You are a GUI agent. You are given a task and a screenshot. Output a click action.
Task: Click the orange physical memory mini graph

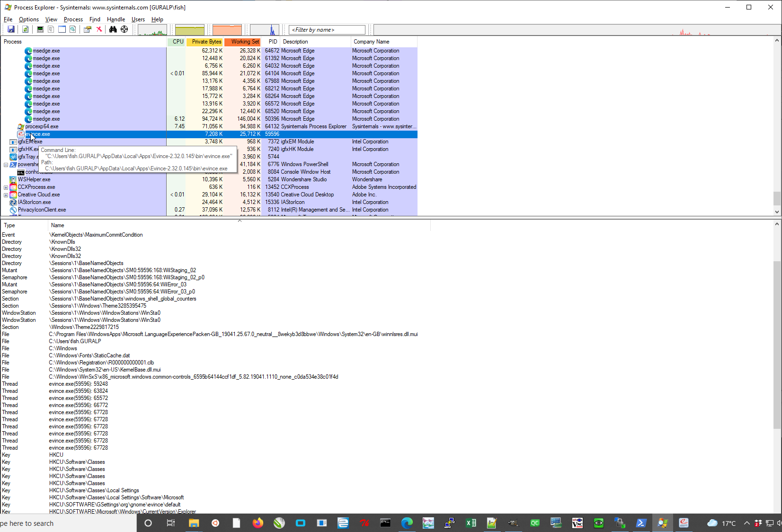(227, 30)
